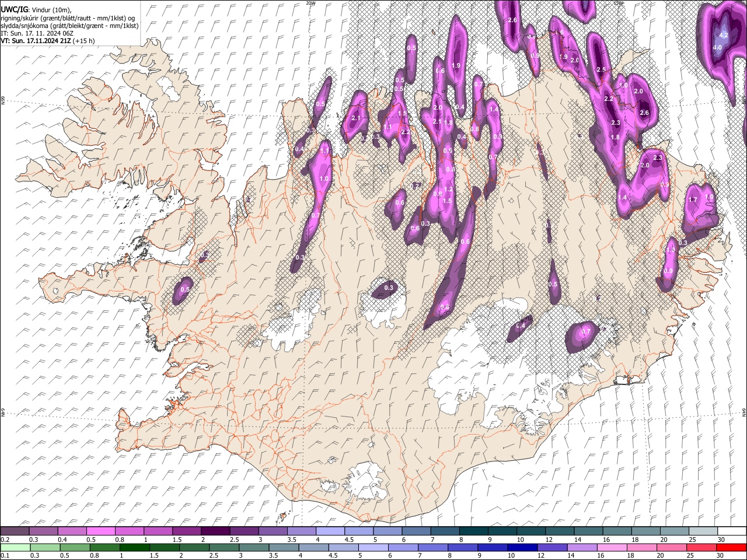Click the 4.0 precipitation value on the map

tap(718, 47)
